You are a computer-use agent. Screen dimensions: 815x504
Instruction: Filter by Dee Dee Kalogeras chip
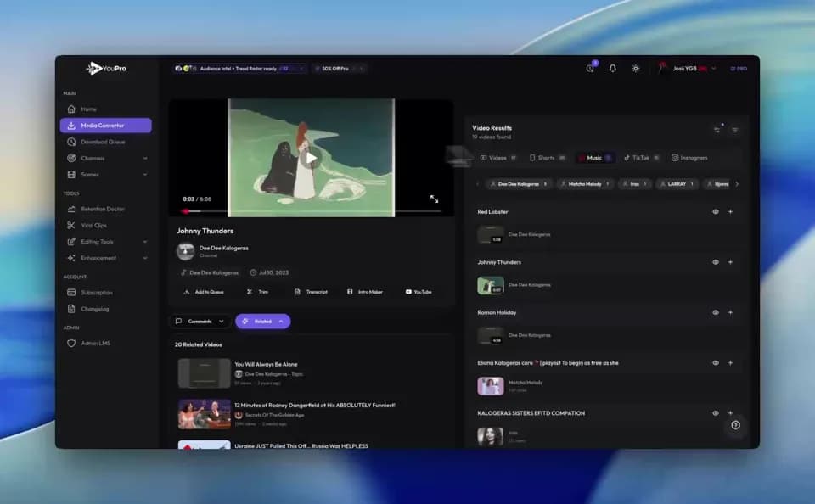click(x=519, y=184)
